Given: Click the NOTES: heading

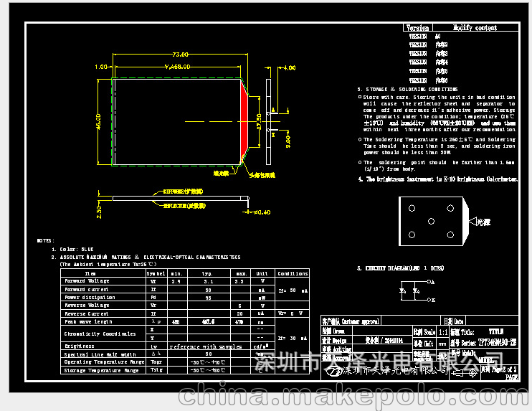Looking at the screenshot, I should (x=45, y=240).
